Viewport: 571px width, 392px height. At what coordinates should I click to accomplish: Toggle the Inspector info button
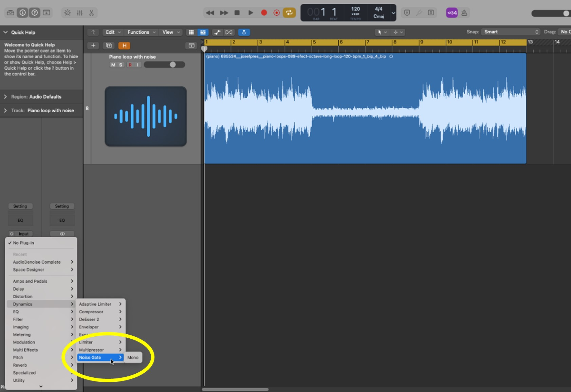click(x=23, y=13)
